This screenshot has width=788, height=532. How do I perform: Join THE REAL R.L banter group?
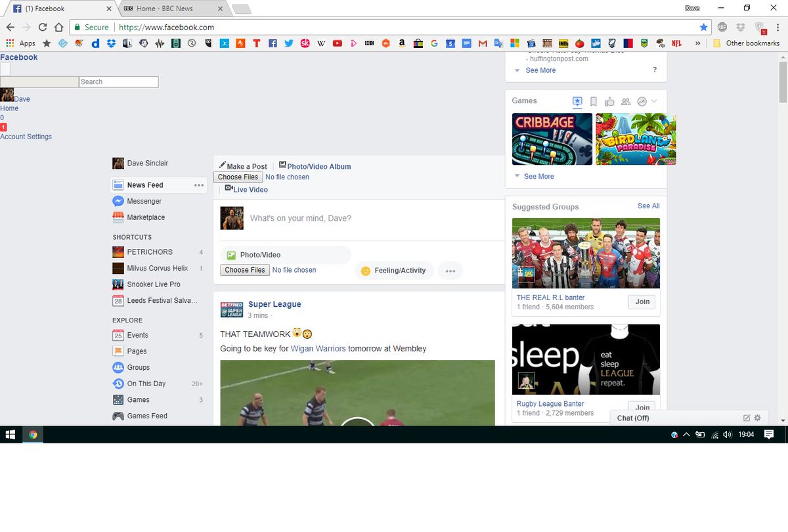642,302
